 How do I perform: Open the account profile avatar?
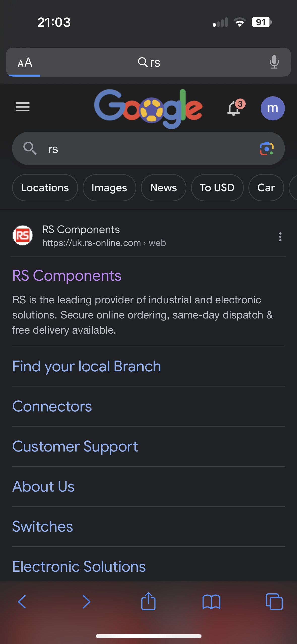(273, 108)
